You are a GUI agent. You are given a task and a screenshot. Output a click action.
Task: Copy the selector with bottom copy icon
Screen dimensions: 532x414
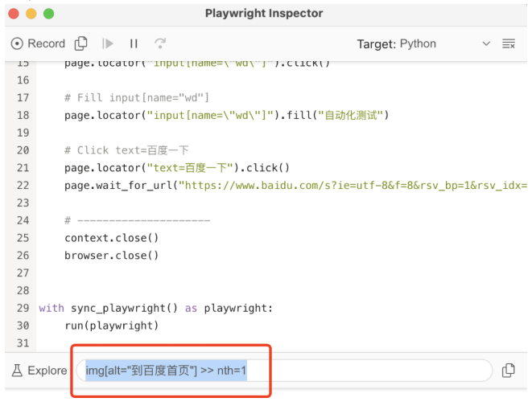pyautogui.click(x=508, y=371)
